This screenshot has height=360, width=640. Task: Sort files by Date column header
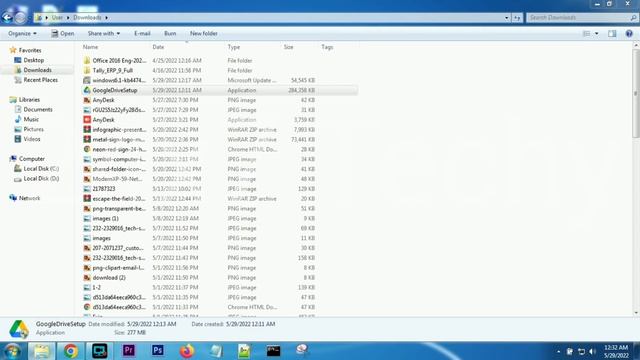(x=158, y=47)
